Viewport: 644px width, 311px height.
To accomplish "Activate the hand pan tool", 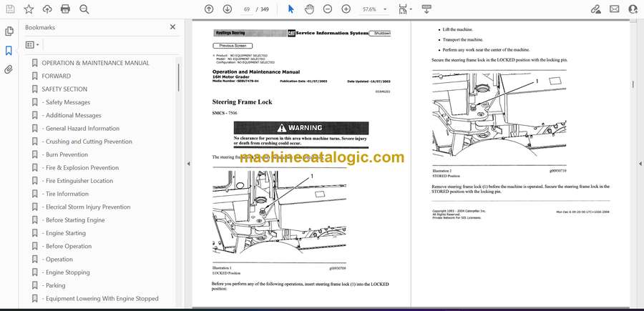I will click(309, 9).
